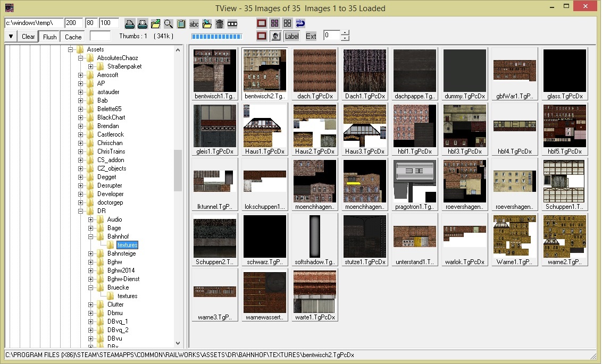The width and height of the screenshot is (602, 364).
Task: Click the open folder icon with green arrow
Action: point(155,23)
